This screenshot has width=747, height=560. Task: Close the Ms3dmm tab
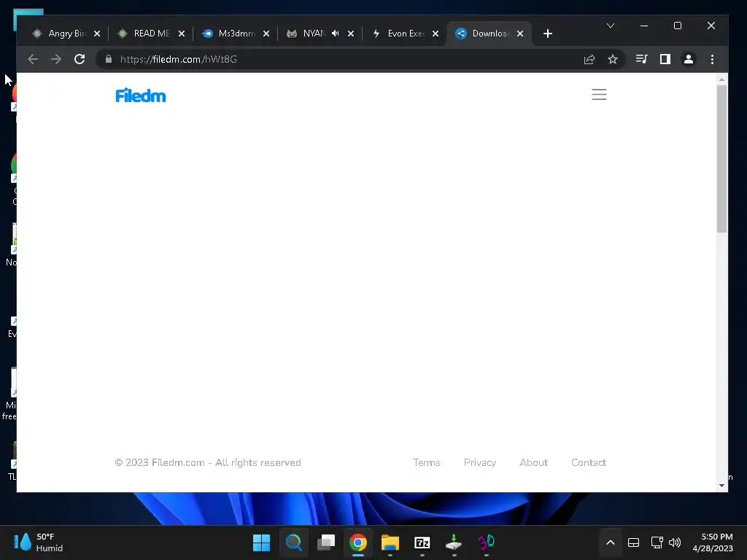[x=266, y=34]
